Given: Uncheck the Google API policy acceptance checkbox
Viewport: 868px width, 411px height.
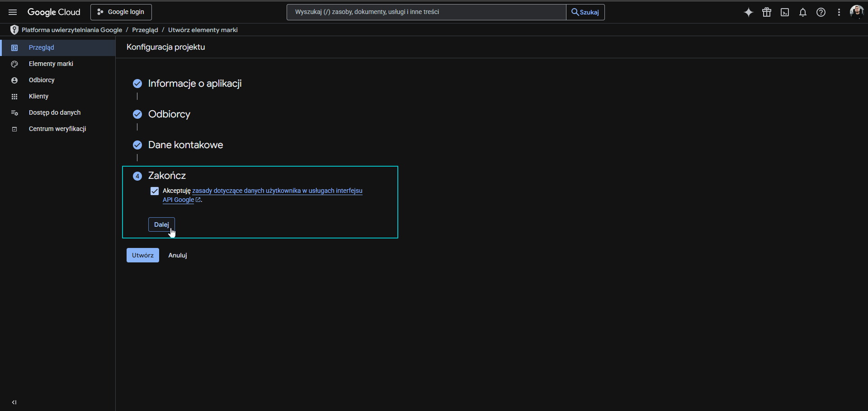Looking at the screenshot, I should tap(155, 191).
